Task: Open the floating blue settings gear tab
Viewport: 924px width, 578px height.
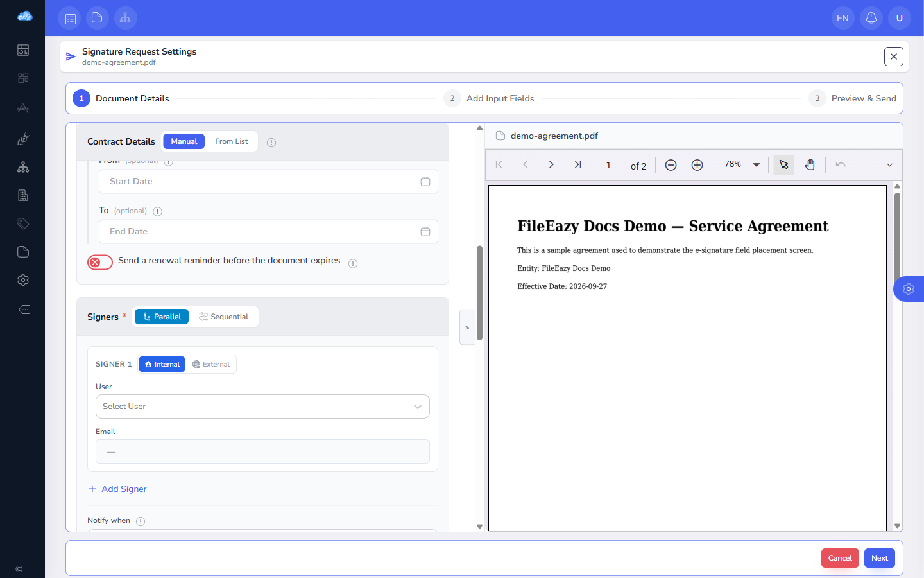Action: 908,289
